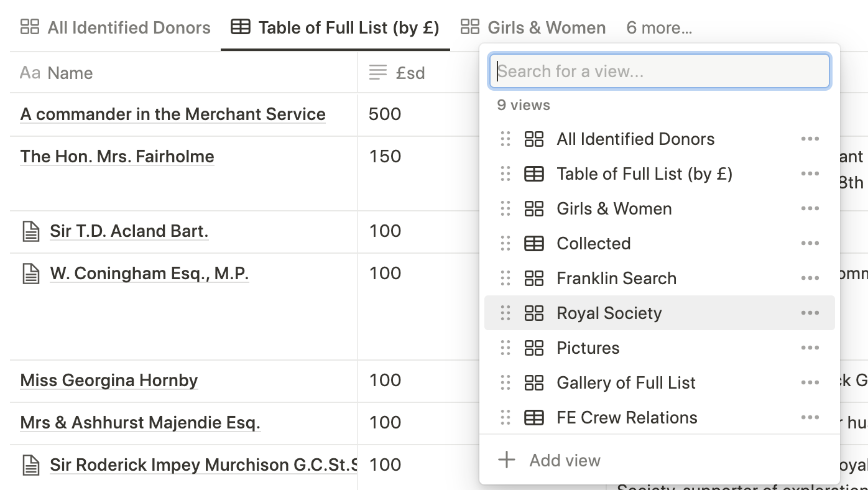The width and height of the screenshot is (868, 490).
Task: Open options menu for Franklin Search view
Action: pos(810,278)
